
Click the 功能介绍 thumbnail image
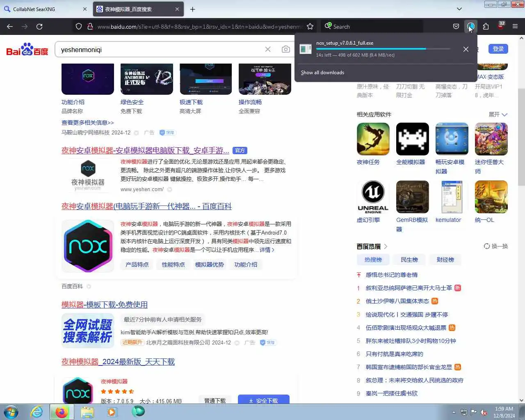pyautogui.click(x=88, y=79)
